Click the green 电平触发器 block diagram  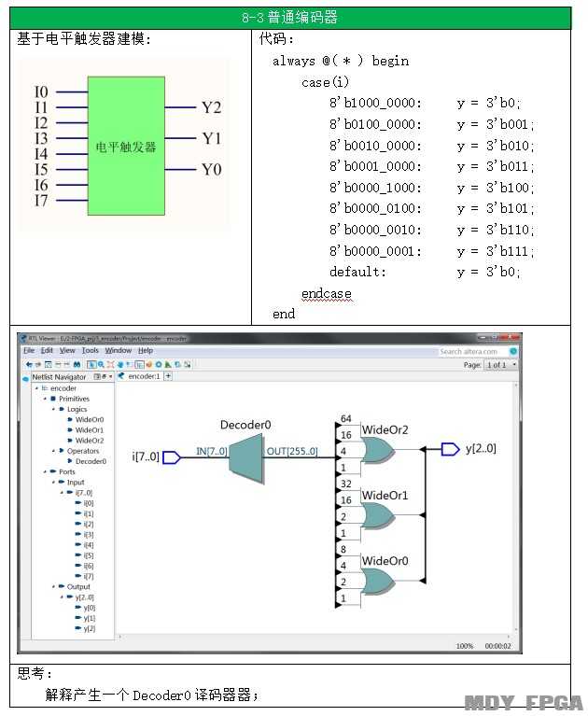pyautogui.click(x=126, y=147)
